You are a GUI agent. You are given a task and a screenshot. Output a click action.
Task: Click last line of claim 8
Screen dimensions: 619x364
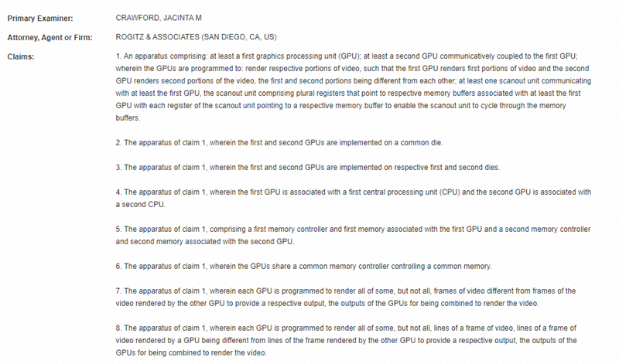[191, 352]
